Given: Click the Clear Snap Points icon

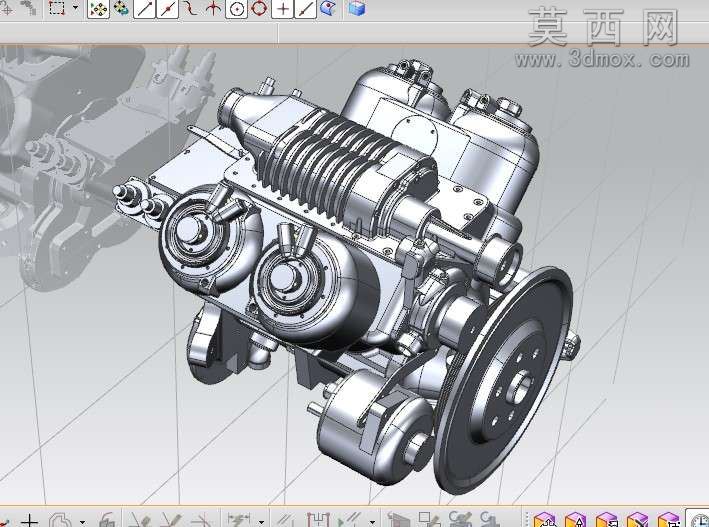Looking at the screenshot, I should 121,8.
